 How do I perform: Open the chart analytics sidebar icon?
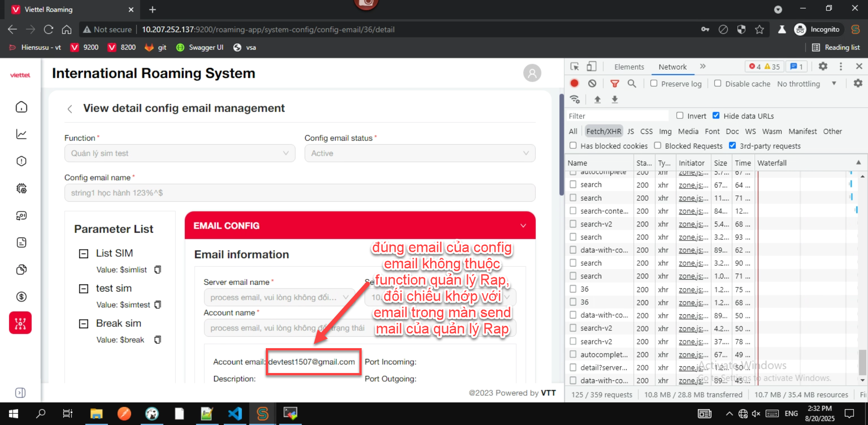point(21,134)
